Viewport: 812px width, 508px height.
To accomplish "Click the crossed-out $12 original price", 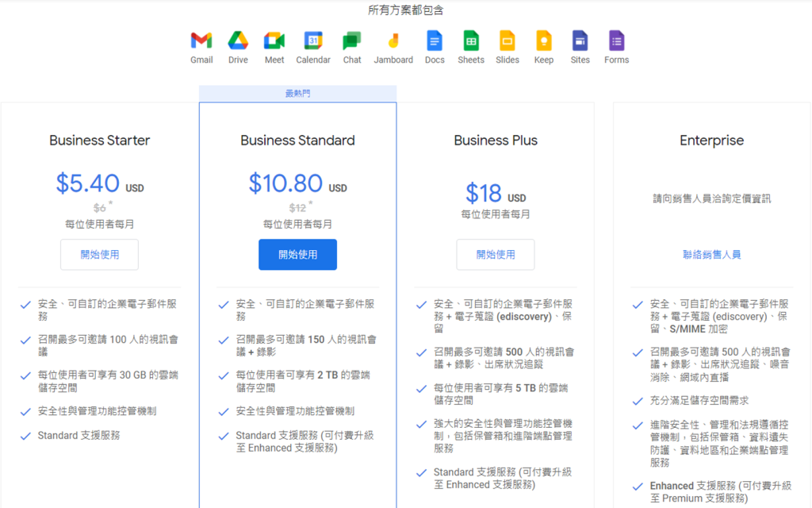I will [x=297, y=208].
